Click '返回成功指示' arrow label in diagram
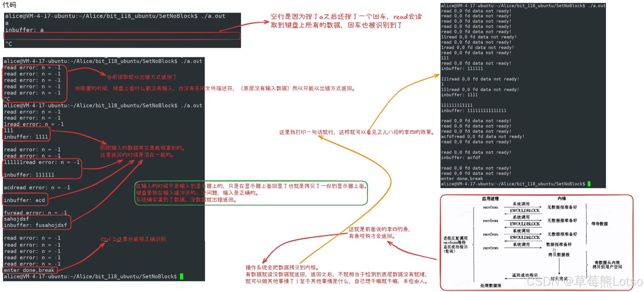 click(x=525, y=275)
